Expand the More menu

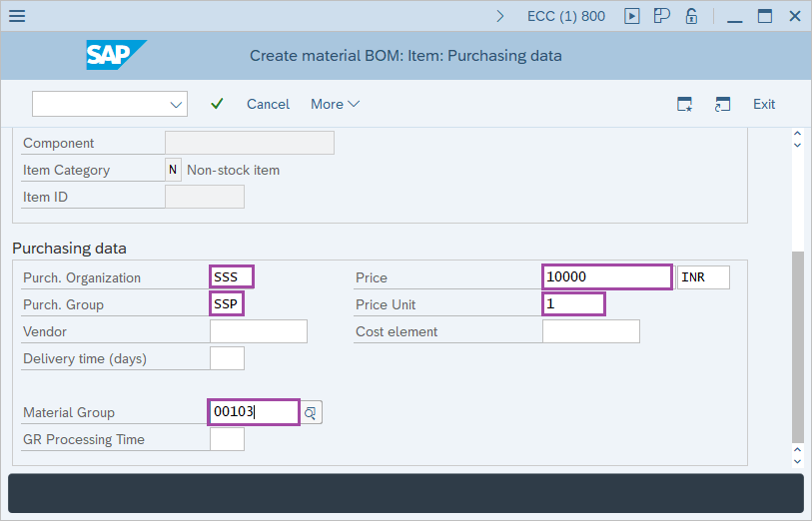pos(335,104)
